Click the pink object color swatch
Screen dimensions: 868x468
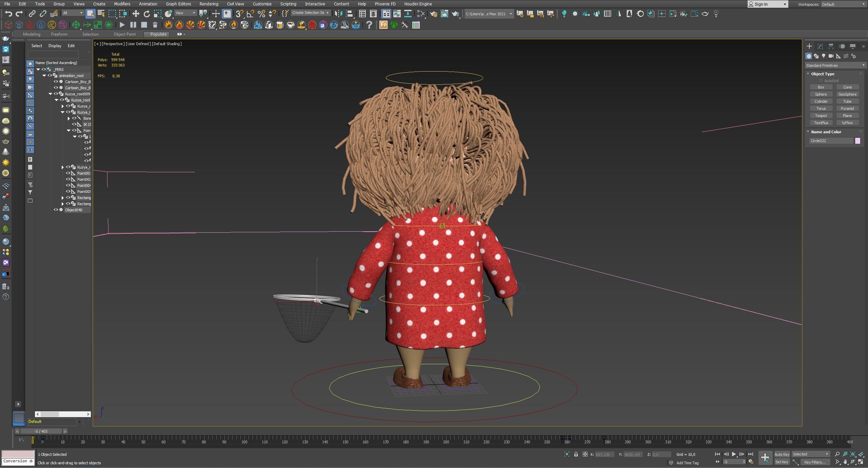[x=857, y=141]
